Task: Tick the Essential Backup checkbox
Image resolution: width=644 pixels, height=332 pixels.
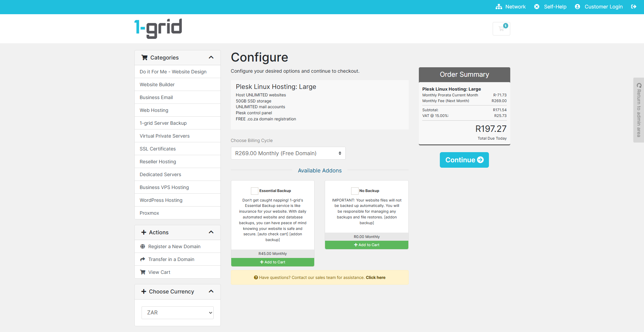Action: pyautogui.click(x=255, y=191)
